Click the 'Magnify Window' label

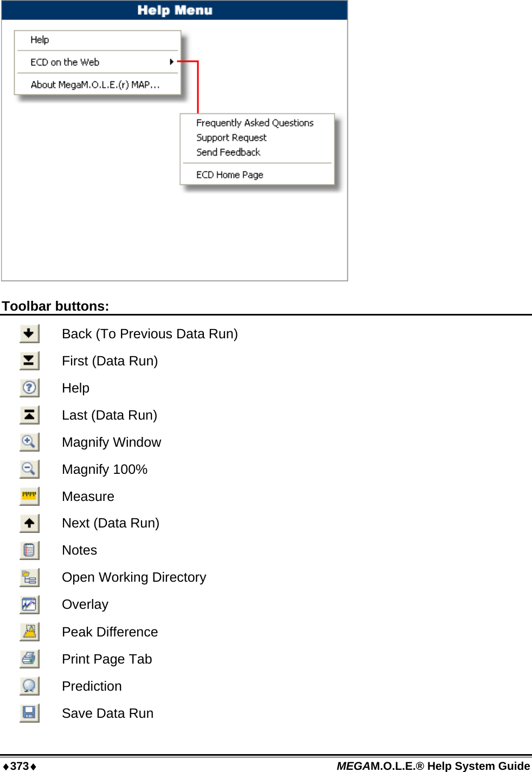(x=112, y=442)
